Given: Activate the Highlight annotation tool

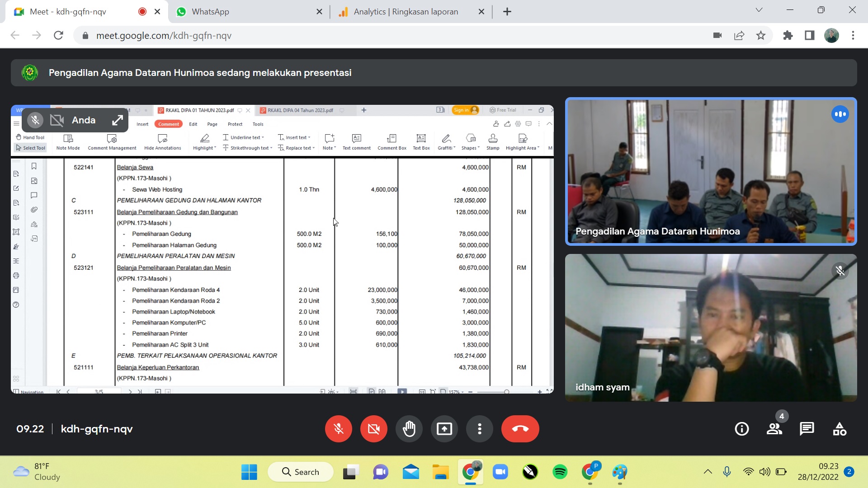Looking at the screenshot, I should pyautogui.click(x=204, y=140).
